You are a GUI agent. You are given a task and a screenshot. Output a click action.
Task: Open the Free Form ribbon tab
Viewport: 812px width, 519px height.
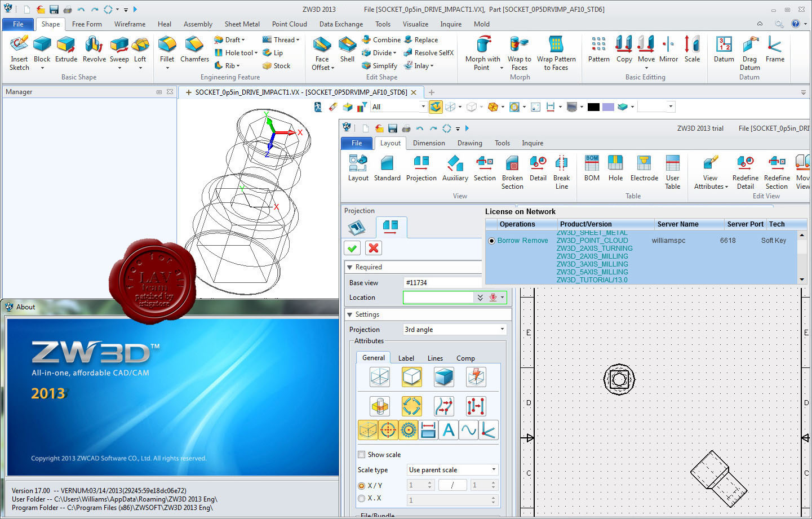(x=87, y=24)
